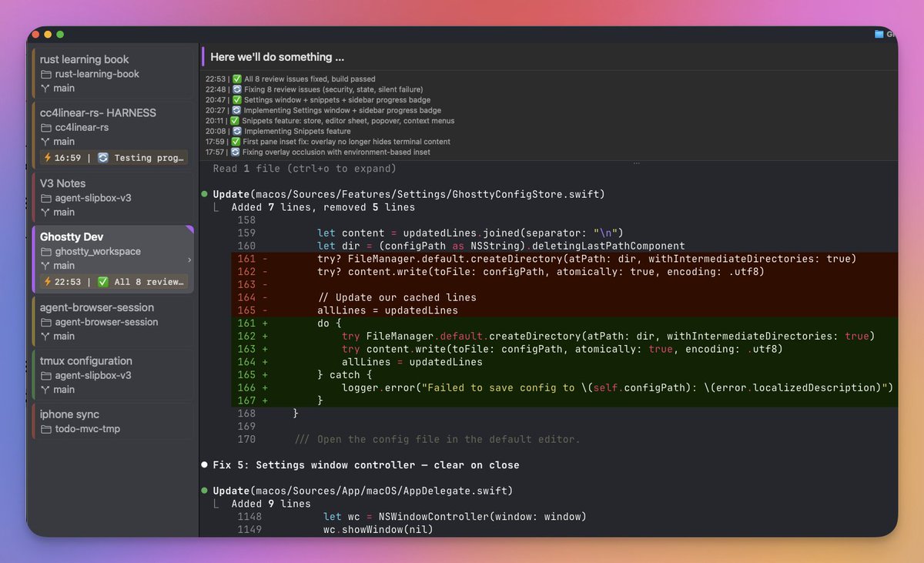Click folder icon in tmux configuration workspace
924x563 pixels.
(45, 376)
